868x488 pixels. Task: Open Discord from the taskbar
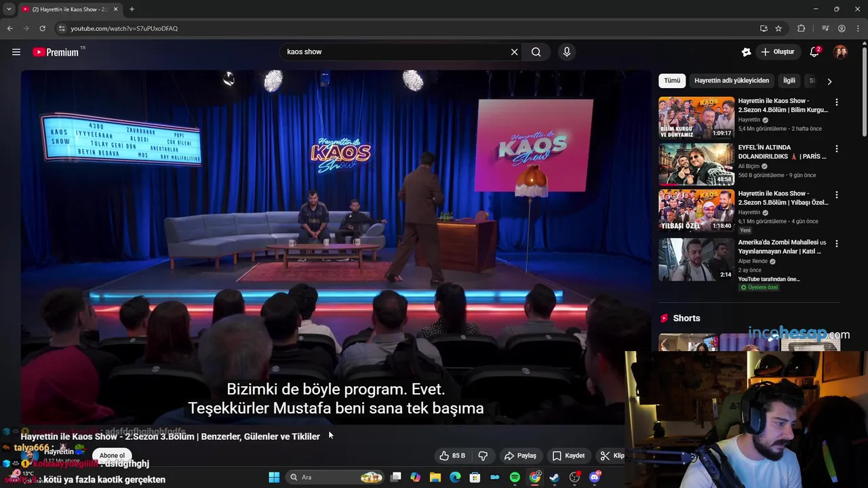[595, 477]
